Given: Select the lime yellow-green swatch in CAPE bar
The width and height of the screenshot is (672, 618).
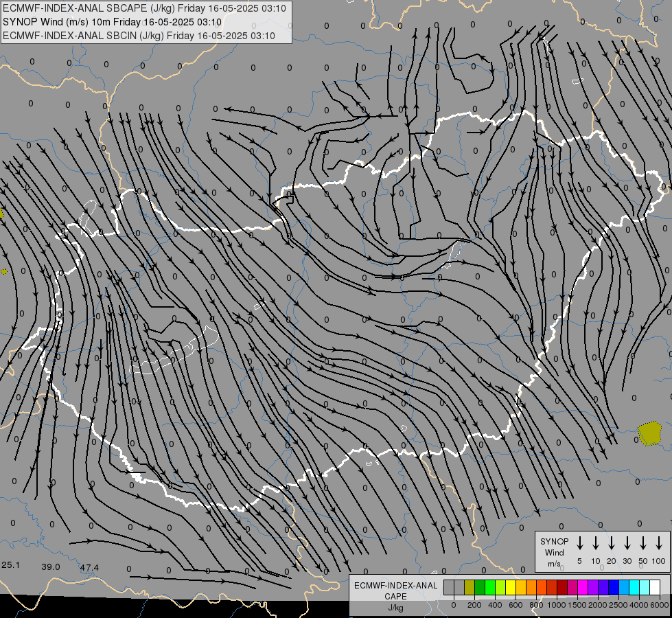Looking at the screenshot, I should coord(500,587).
